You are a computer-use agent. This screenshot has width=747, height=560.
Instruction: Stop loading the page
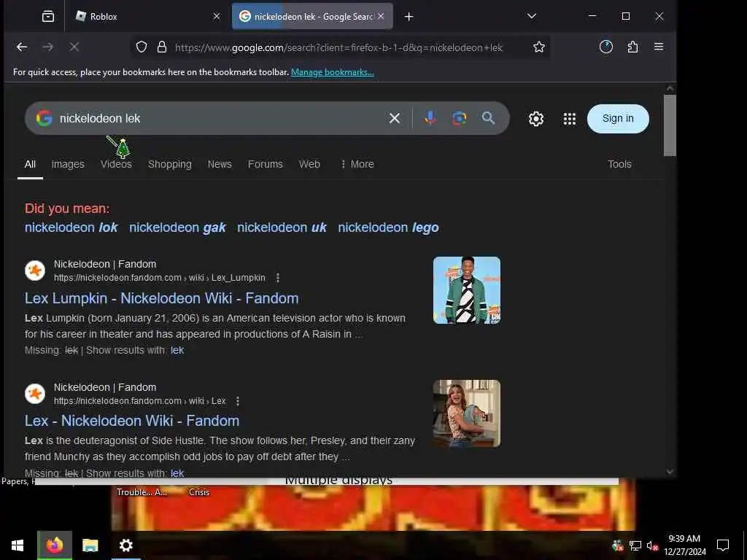pos(74,47)
